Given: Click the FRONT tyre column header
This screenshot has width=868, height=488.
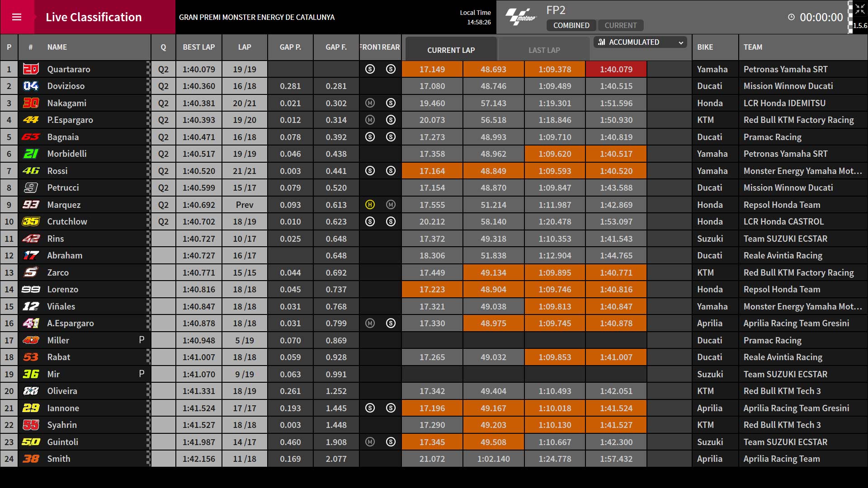Looking at the screenshot, I should pos(370,47).
